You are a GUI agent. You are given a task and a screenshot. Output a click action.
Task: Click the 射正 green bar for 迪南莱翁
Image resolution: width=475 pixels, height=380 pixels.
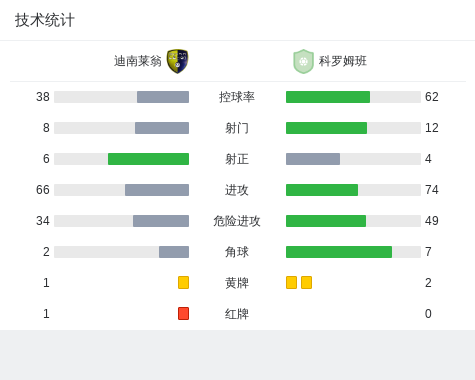[x=148, y=159]
